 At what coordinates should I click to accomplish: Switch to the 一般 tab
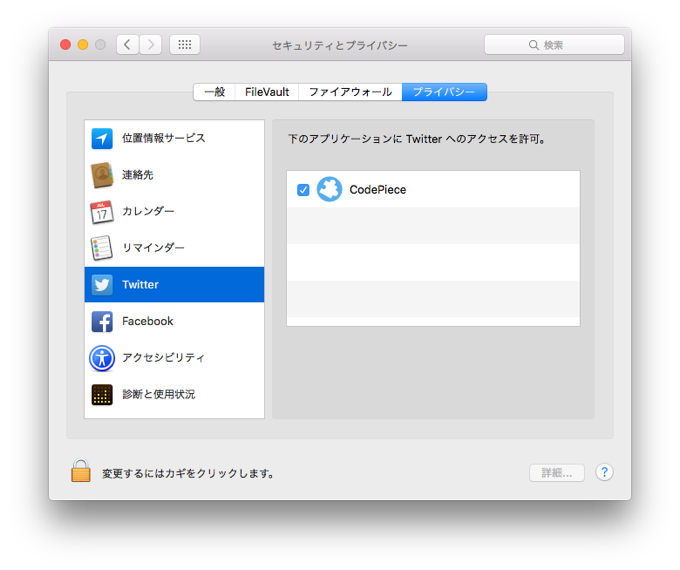tap(215, 92)
